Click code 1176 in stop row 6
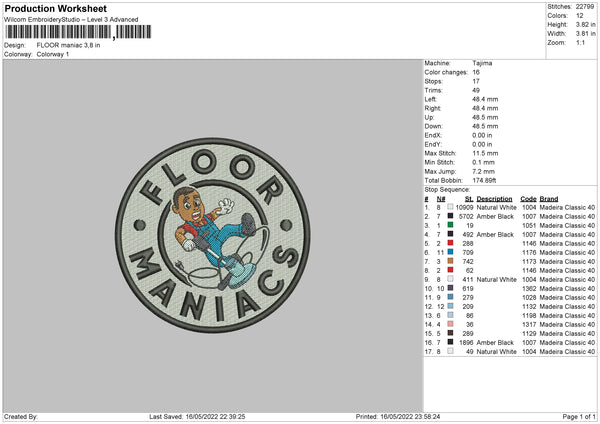The image size is (600, 424). point(529,253)
